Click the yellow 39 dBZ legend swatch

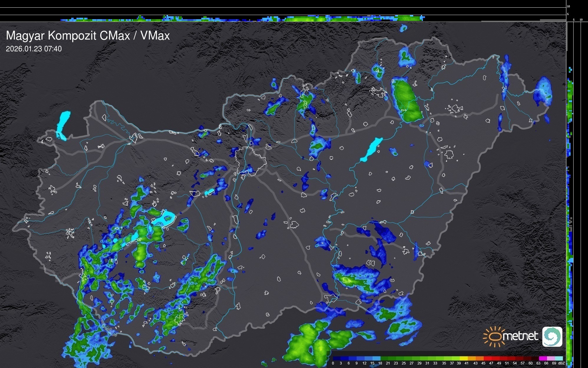[x=464, y=358]
